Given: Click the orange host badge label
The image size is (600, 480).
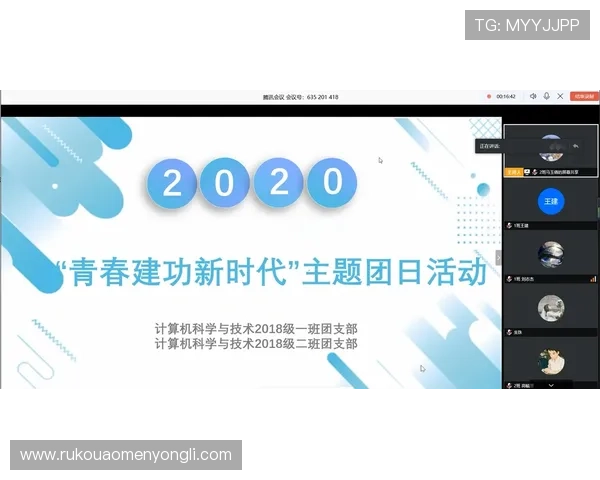Looking at the screenshot, I should pyautogui.click(x=513, y=172).
